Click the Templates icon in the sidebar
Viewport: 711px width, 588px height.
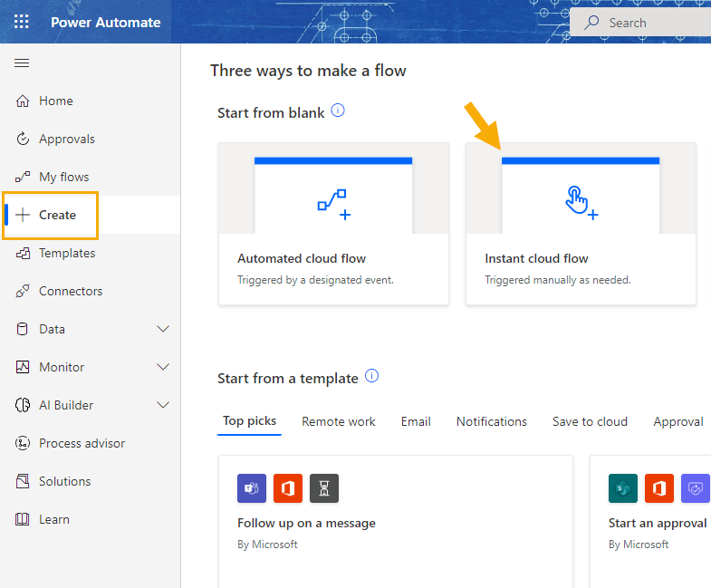coord(23,253)
